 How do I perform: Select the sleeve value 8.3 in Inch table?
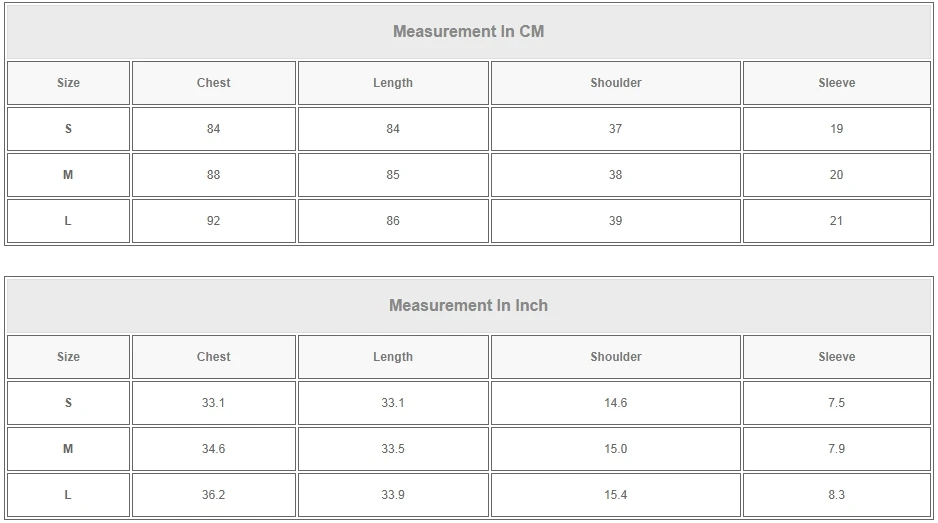tap(836, 495)
